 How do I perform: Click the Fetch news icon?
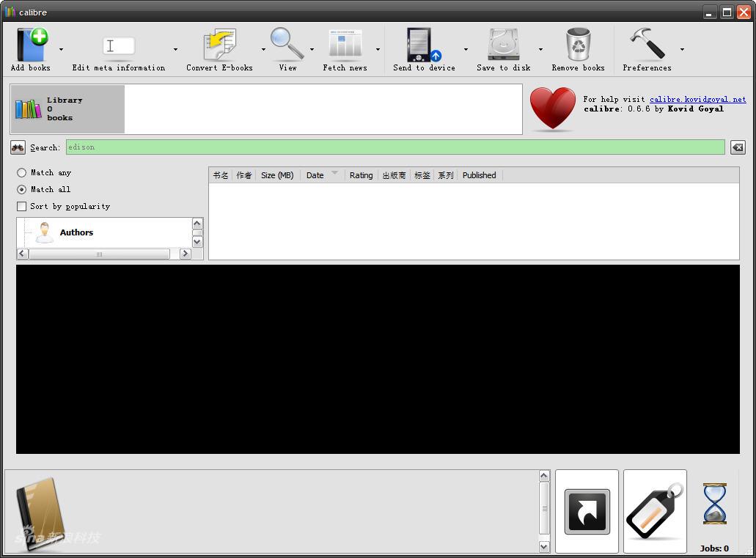(x=345, y=45)
